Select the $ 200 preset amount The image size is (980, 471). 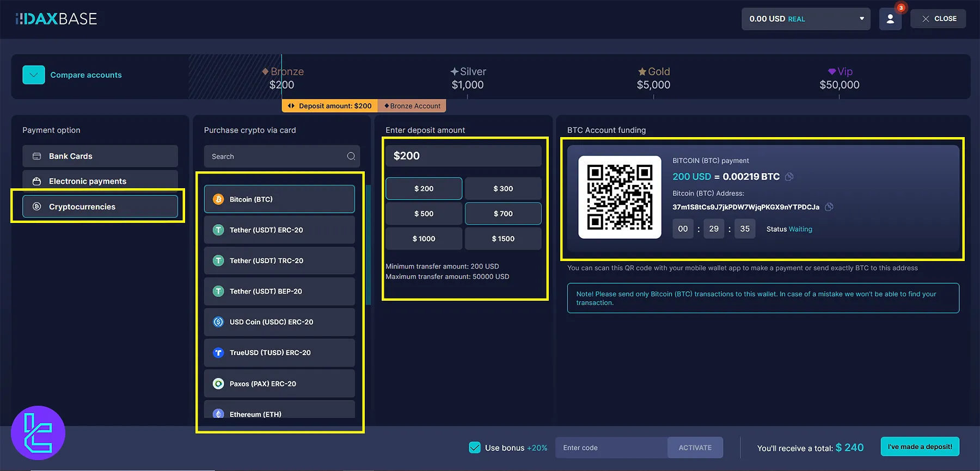pyautogui.click(x=424, y=189)
